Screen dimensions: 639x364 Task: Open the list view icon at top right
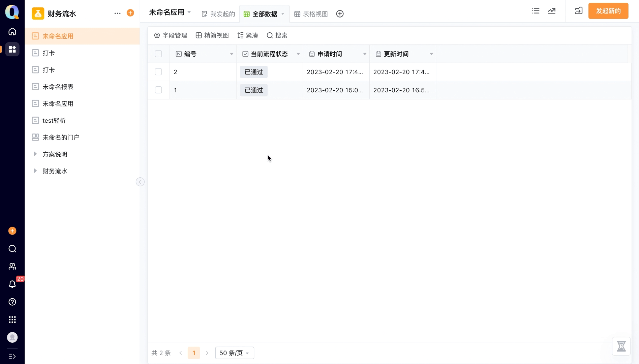tap(536, 11)
